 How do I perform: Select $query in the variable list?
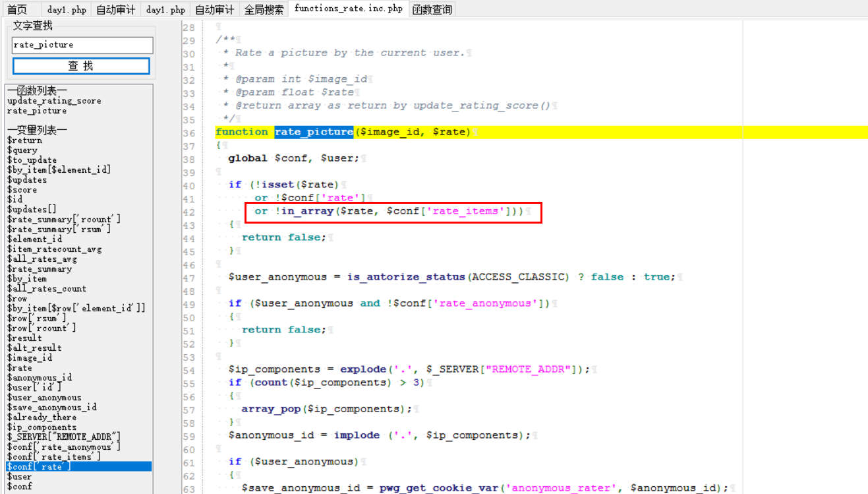22,150
